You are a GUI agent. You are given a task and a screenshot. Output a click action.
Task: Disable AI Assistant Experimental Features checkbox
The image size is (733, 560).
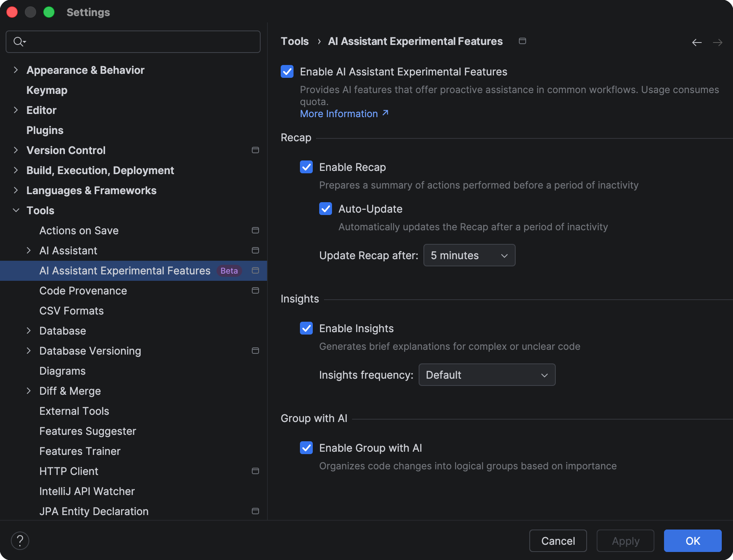287,72
